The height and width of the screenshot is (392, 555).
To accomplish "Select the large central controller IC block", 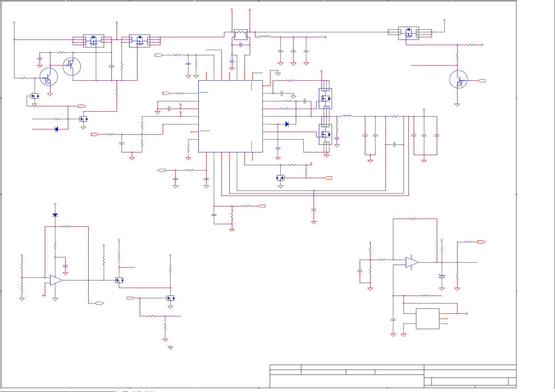I will tap(230, 116).
